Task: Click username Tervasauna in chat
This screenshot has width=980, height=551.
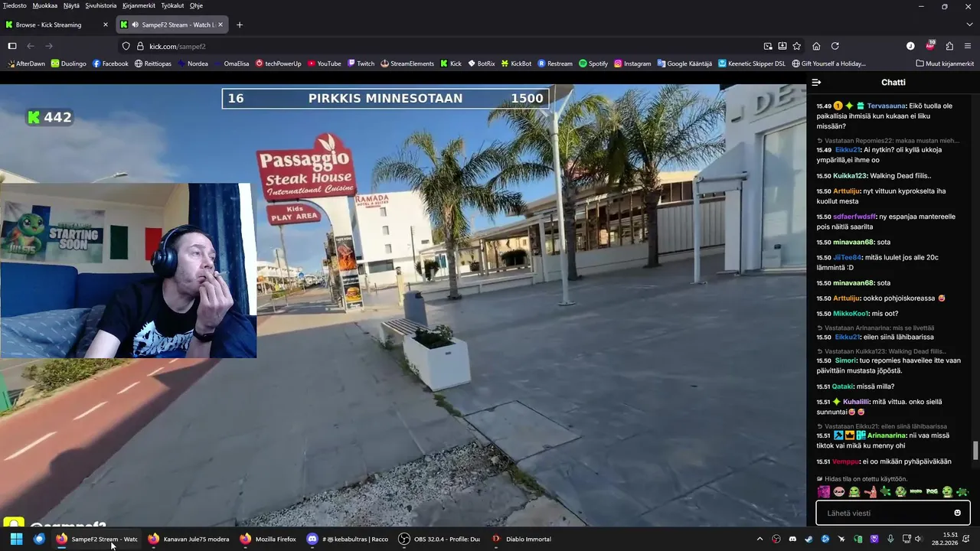Action: pyautogui.click(x=886, y=106)
